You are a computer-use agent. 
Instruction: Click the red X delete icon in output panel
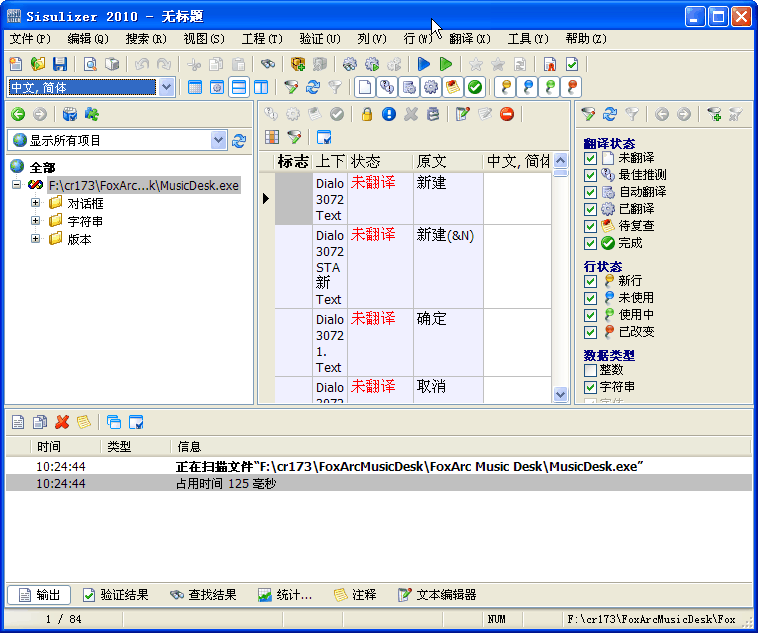pos(62,422)
